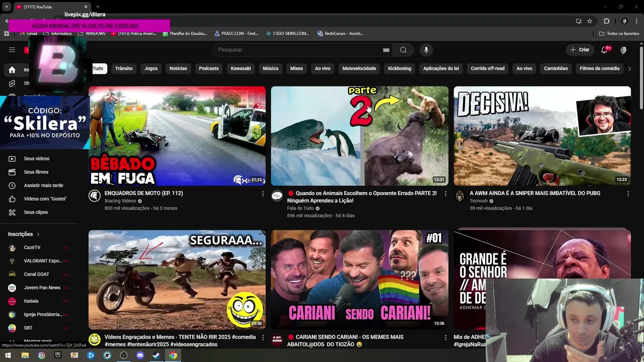The height and width of the screenshot is (362, 644).
Task: Expand the Inscrições section chevron
Action: tap(38, 234)
